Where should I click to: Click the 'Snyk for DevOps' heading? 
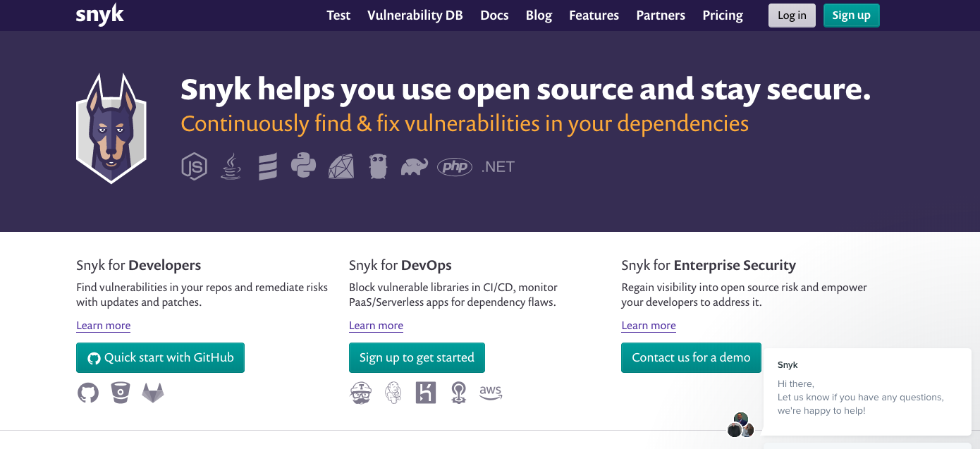(x=400, y=266)
